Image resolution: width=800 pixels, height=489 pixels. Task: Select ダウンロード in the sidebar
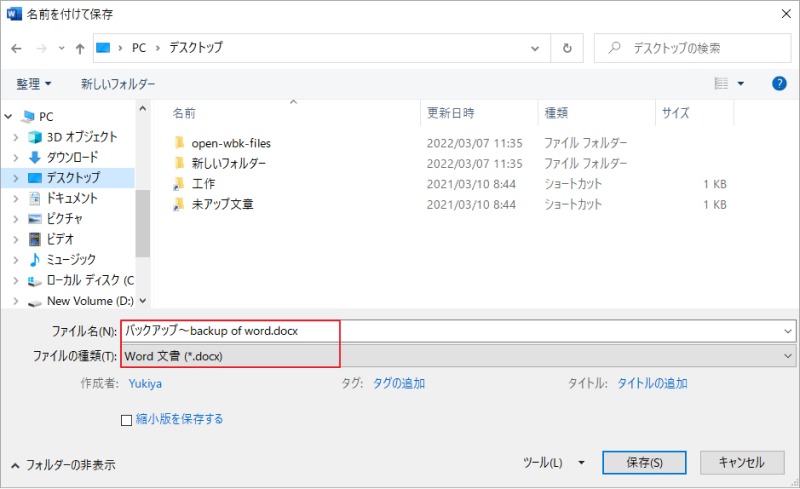(x=72, y=157)
